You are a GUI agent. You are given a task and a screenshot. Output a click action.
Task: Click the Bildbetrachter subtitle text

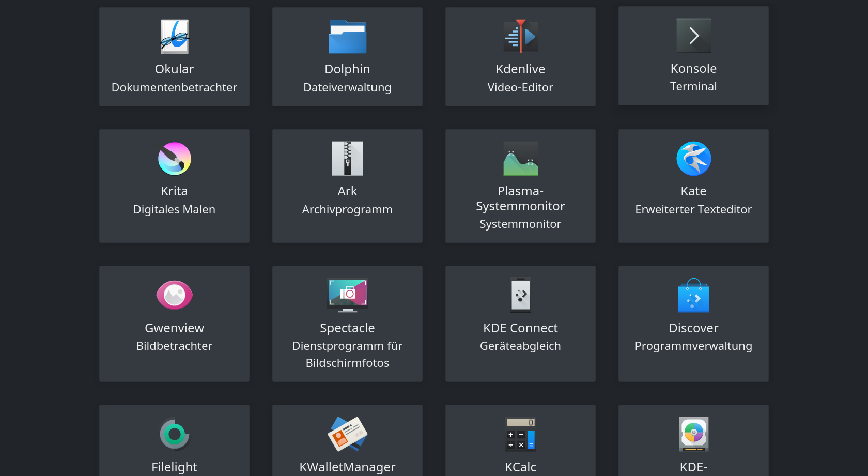click(175, 346)
